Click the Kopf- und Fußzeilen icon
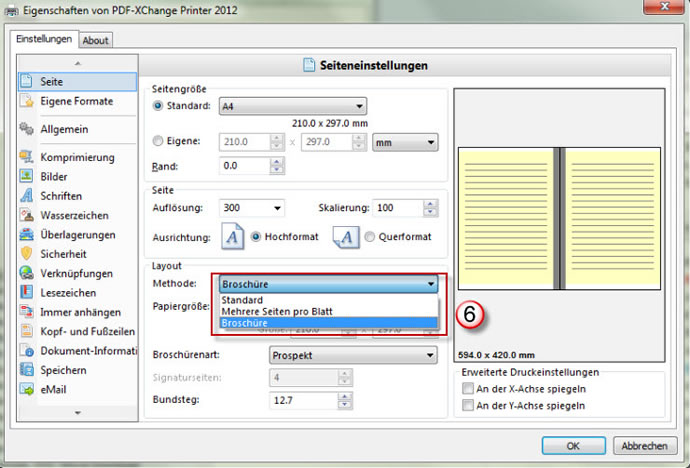Image resolution: width=690 pixels, height=468 pixels. point(26,331)
